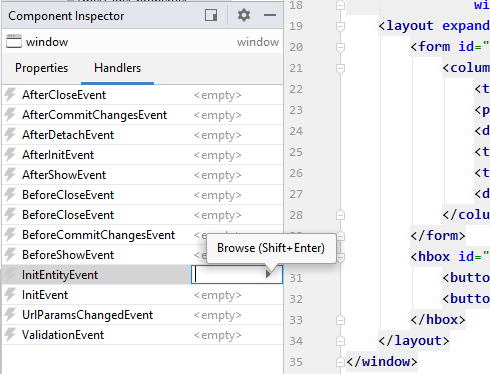
Task: Click the empty value of UrlParamsChangedEvent
Action: pos(217,315)
